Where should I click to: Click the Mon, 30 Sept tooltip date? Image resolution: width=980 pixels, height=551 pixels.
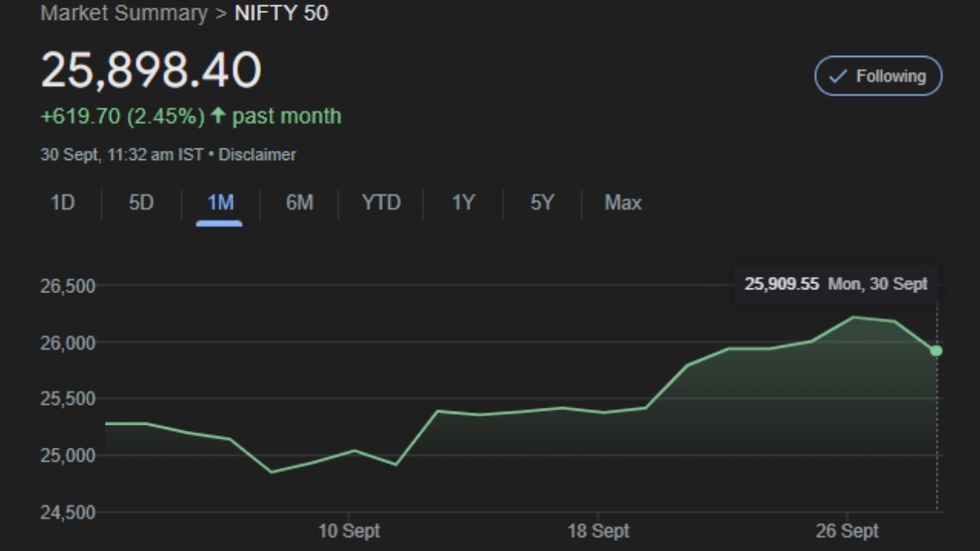(878, 284)
